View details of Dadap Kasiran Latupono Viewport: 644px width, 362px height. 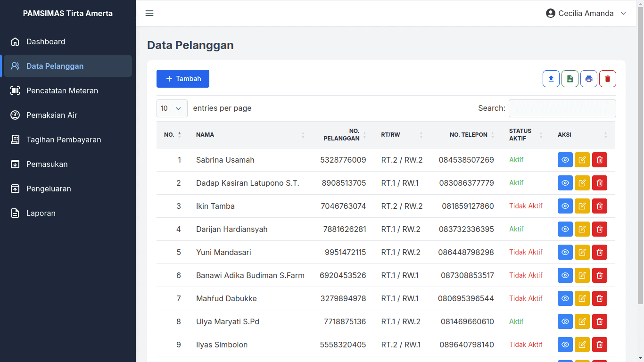pyautogui.click(x=565, y=183)
